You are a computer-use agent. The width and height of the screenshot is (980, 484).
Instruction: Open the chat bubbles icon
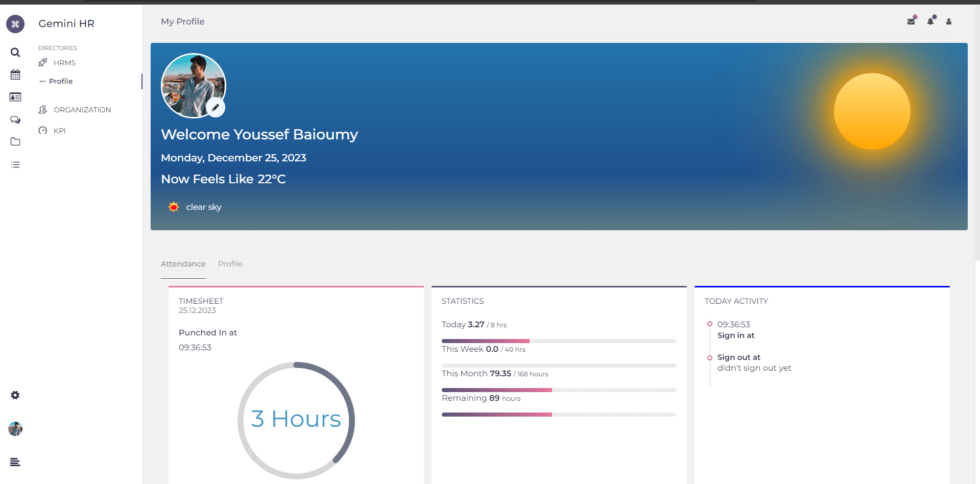click(x=15, y=119)
